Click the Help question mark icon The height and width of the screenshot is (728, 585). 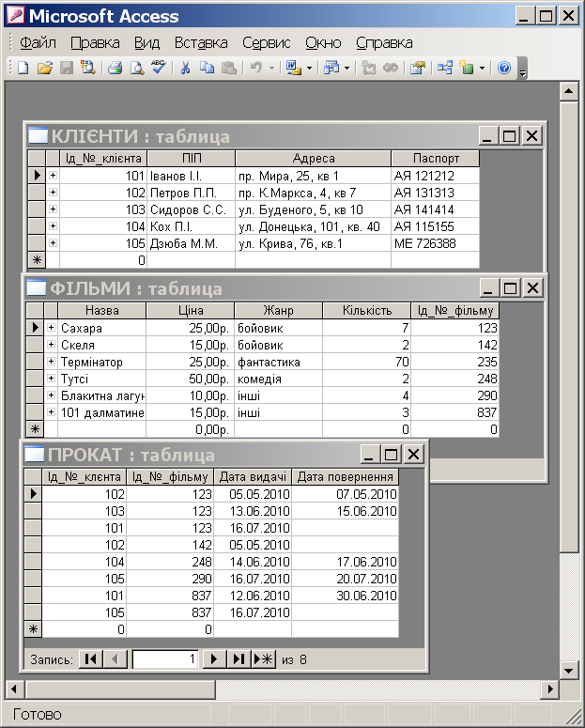504,69
